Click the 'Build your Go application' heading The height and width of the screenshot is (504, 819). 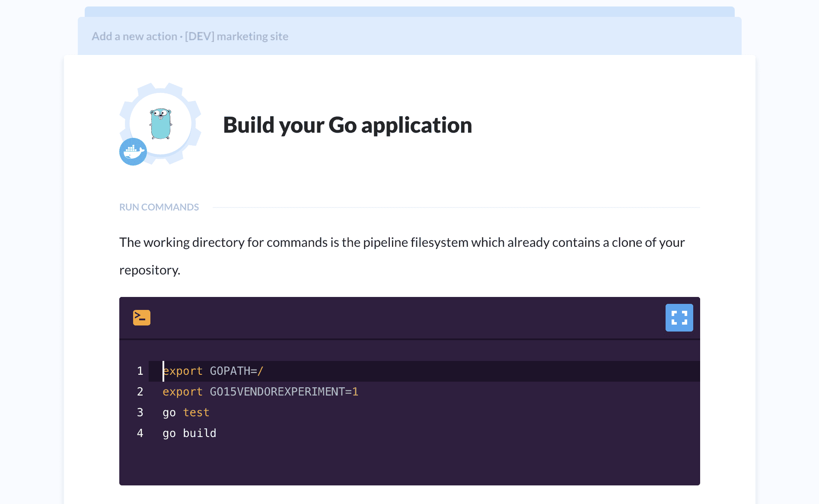[x=347, y=125]
